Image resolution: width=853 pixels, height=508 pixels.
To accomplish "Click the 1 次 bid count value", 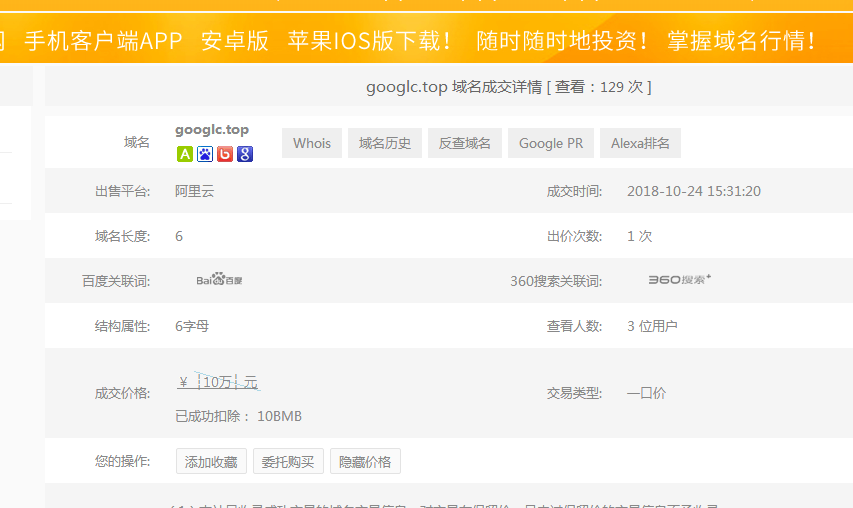I will (639, 236).
